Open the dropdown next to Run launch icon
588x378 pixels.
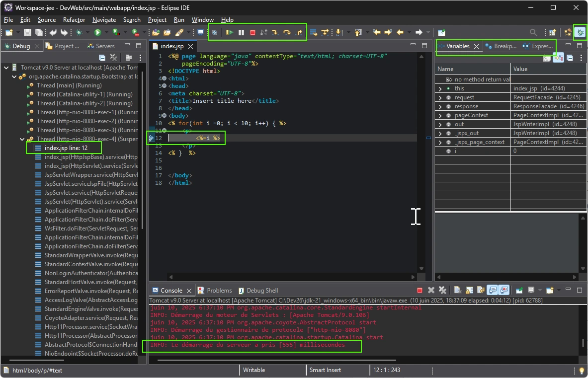pos(106,33)
